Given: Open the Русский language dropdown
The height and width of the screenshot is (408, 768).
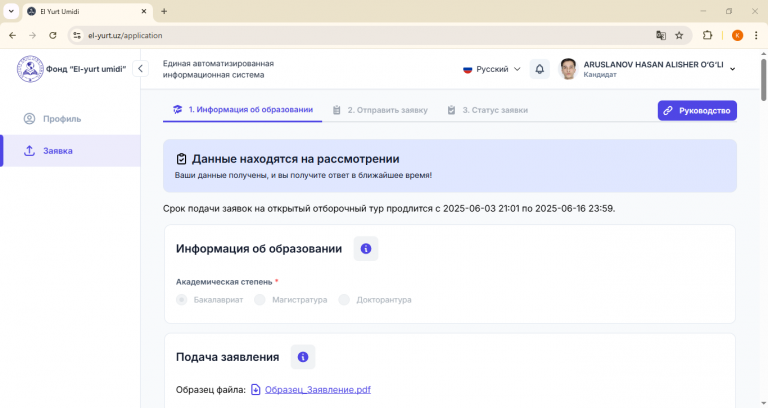Looking at the screenshot, I should point(492,69).
